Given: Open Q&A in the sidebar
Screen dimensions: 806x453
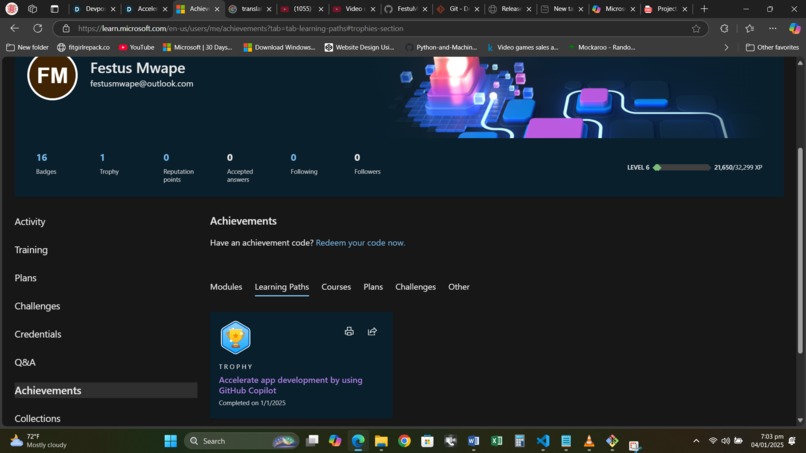Looking at the screenshot, I should 25,363.
